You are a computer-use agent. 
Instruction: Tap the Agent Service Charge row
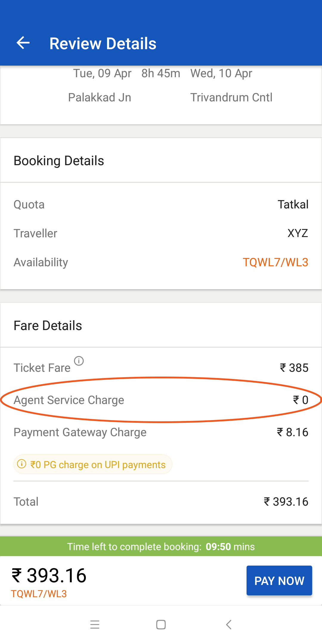tap(161, 400)
